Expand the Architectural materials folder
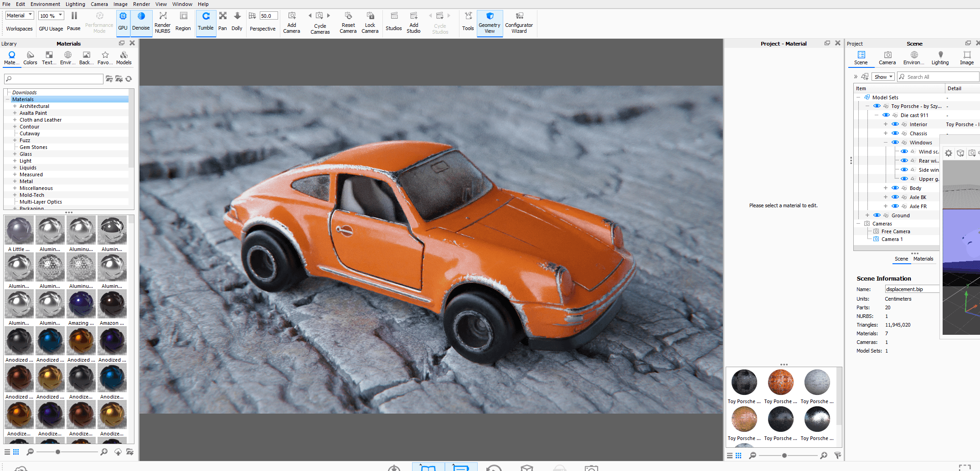 [15, 106]
